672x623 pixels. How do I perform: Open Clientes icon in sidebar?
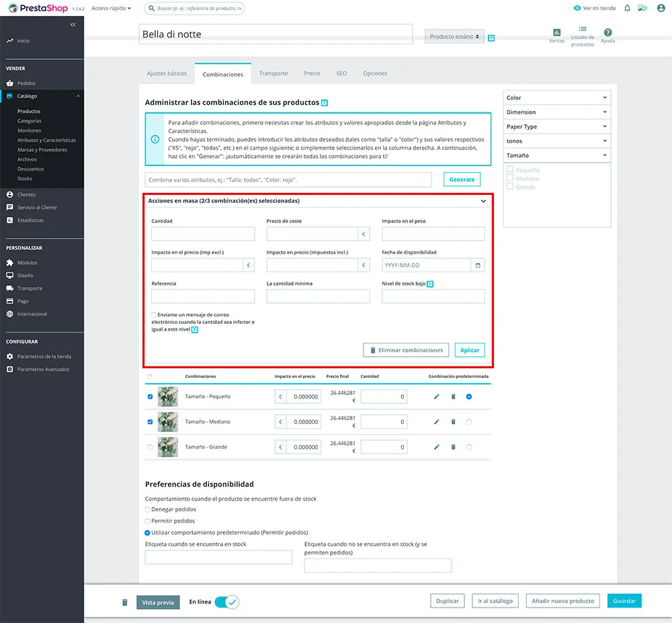[10, 194]
